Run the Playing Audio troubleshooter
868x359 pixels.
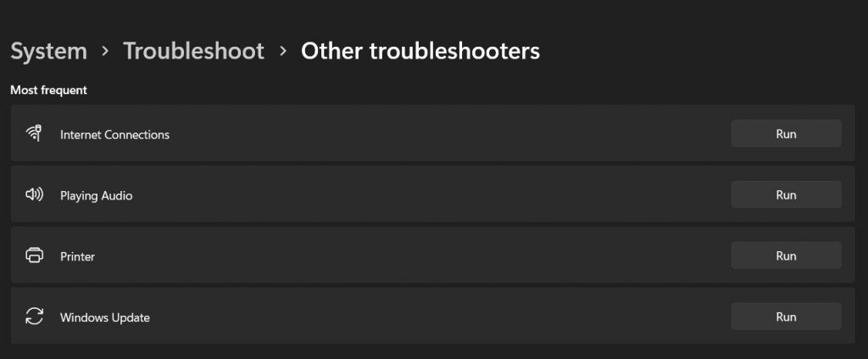(786, 195)
